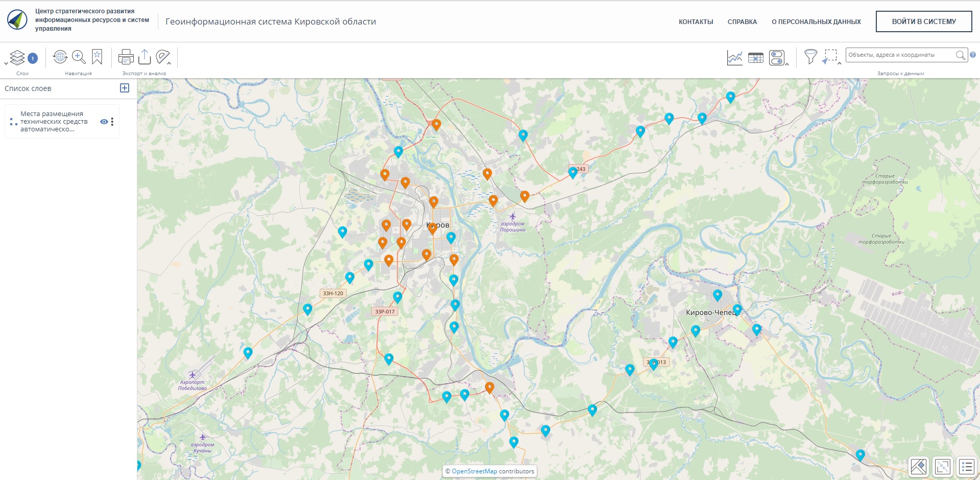Viewport: 980px width, 480px height.
Task: Open the star bookmark icon
Action: coord(97,57)
